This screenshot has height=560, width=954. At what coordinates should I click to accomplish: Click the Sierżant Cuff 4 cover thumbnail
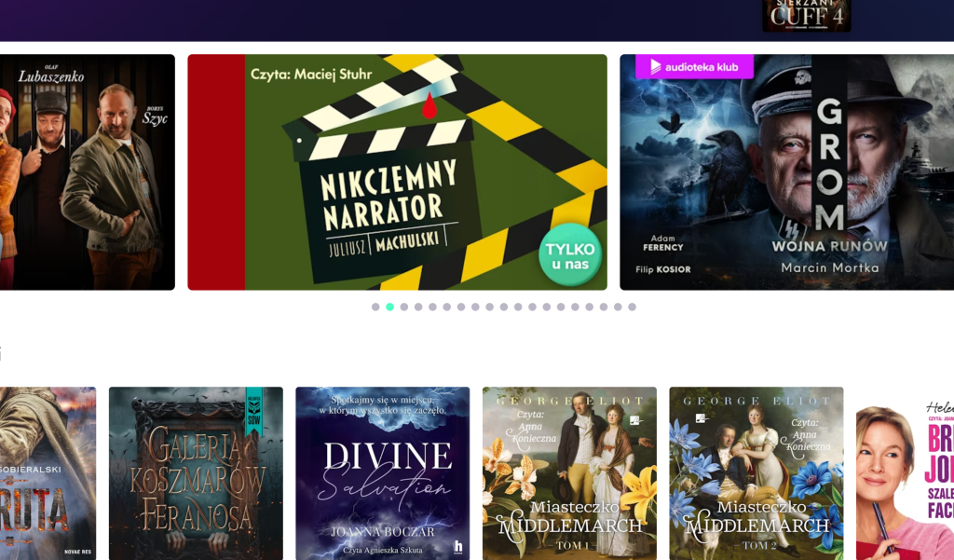806,15
